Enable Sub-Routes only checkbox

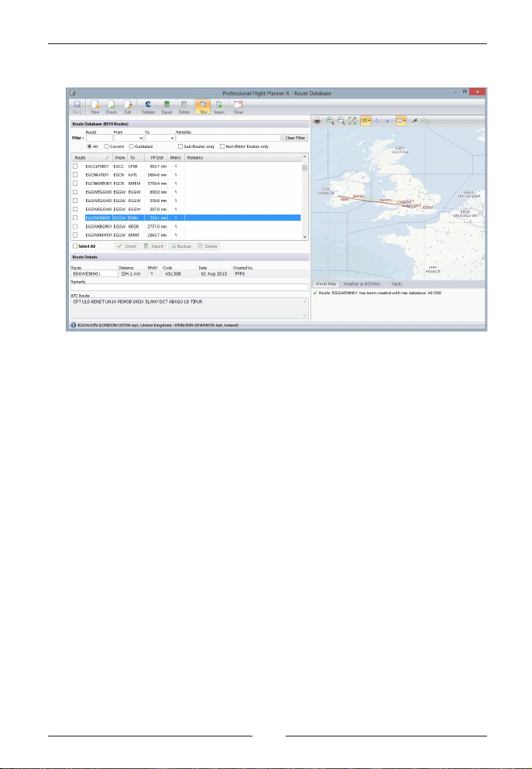pos(180,146)
